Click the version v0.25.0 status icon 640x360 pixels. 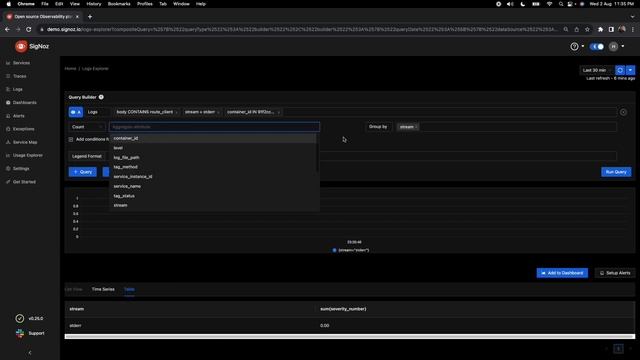click(20, 318)
